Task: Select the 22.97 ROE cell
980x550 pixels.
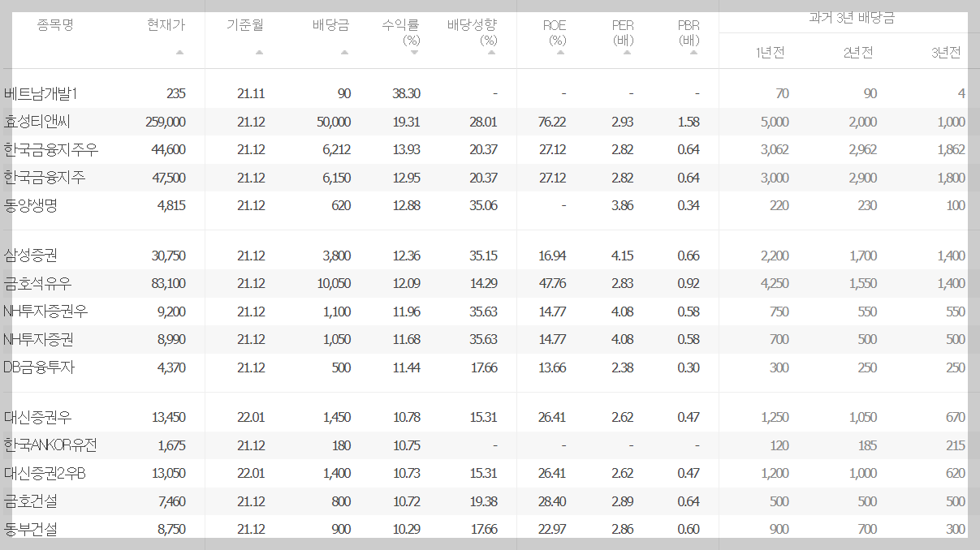Action: 551,530
